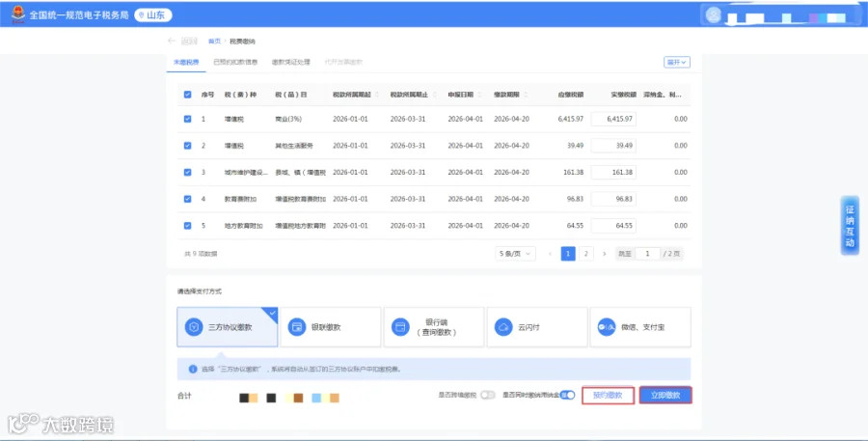
Task: Click the 增值税地方教育附加 cell in row 5
Action: pos(301,226)
